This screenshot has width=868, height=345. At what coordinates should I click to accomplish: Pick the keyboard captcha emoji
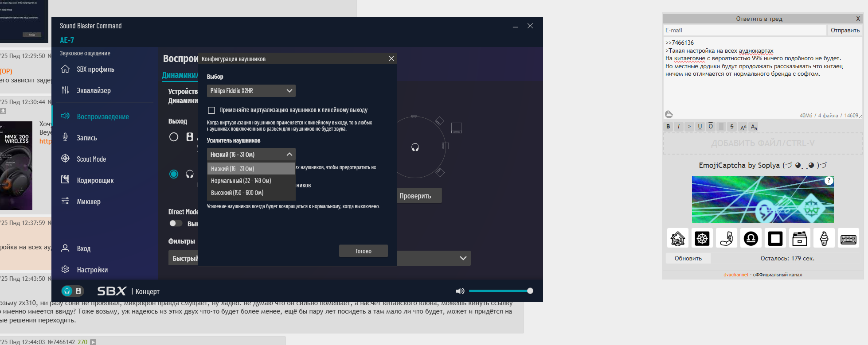point(848,239)
